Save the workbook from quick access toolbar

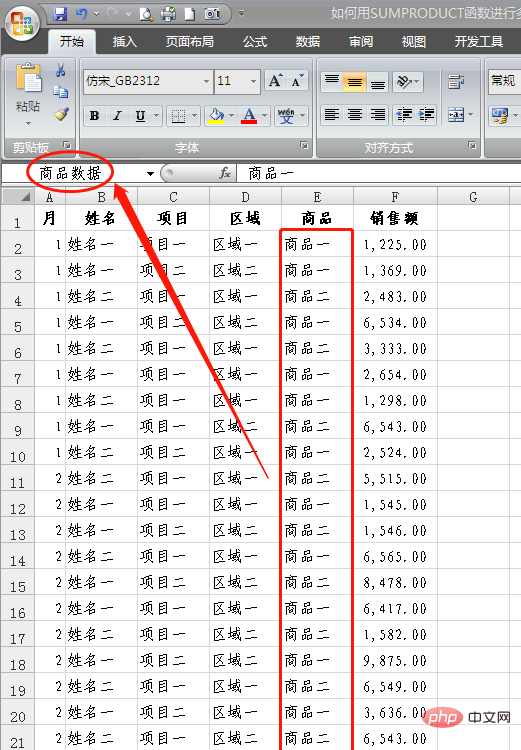coord(60,14)
